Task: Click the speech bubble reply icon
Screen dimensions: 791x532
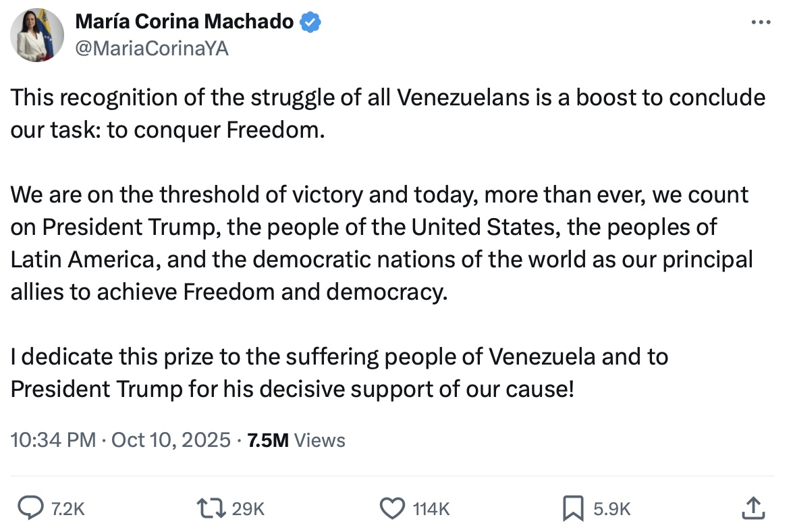Action: point(30,508)
